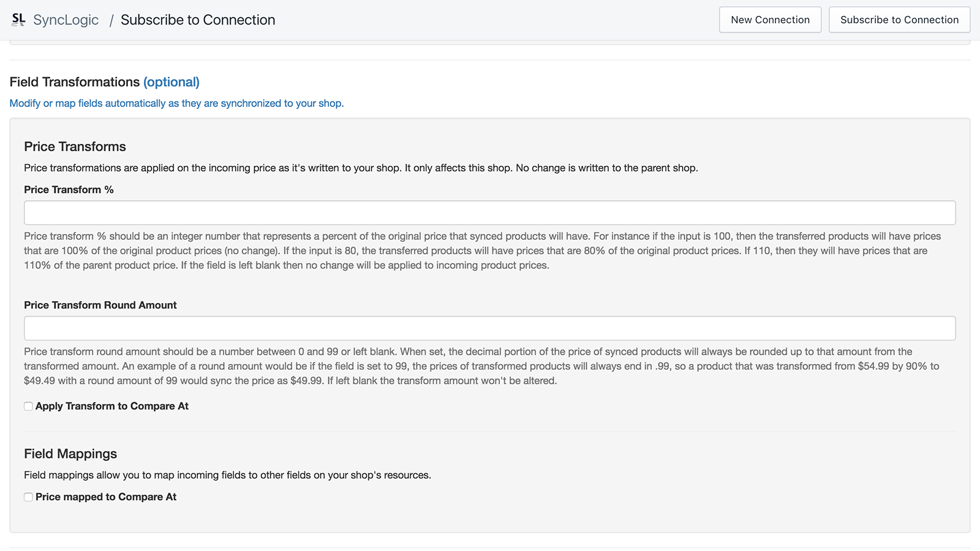Click the Price Transforms section heading

[x=74, y=146]
